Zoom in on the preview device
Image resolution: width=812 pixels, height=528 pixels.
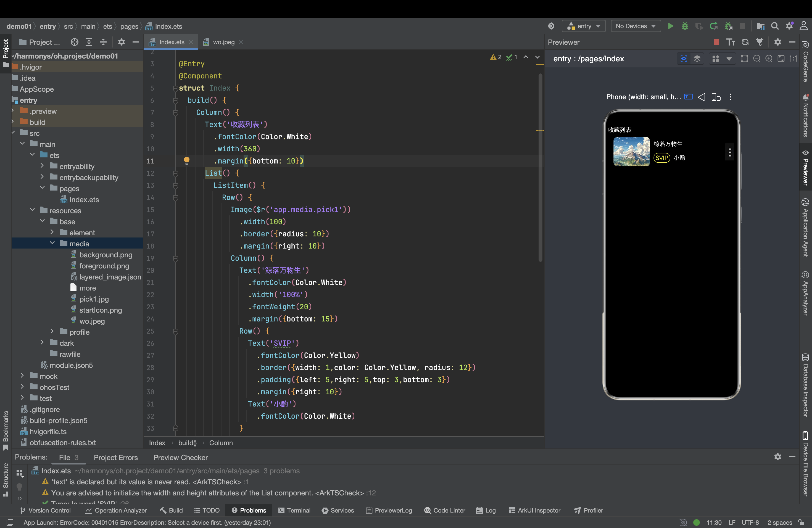click(x=769, y=59)
